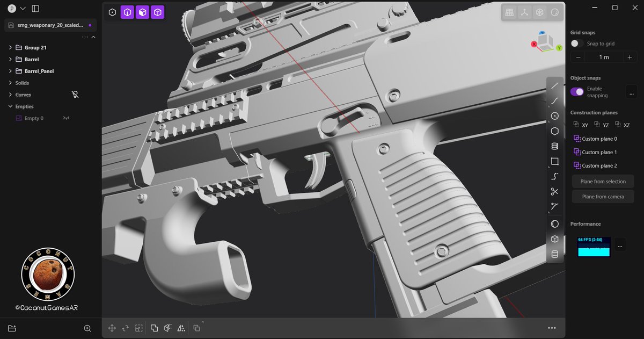Image resolution: width=644 pixels, height=339 pixels.
Task: Select the Spiral coil tool
Action: (555, 146)
